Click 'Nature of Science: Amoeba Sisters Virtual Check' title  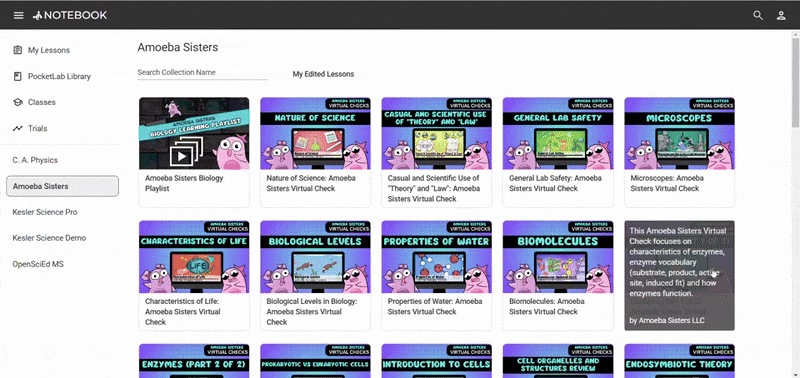click(311, 184)
